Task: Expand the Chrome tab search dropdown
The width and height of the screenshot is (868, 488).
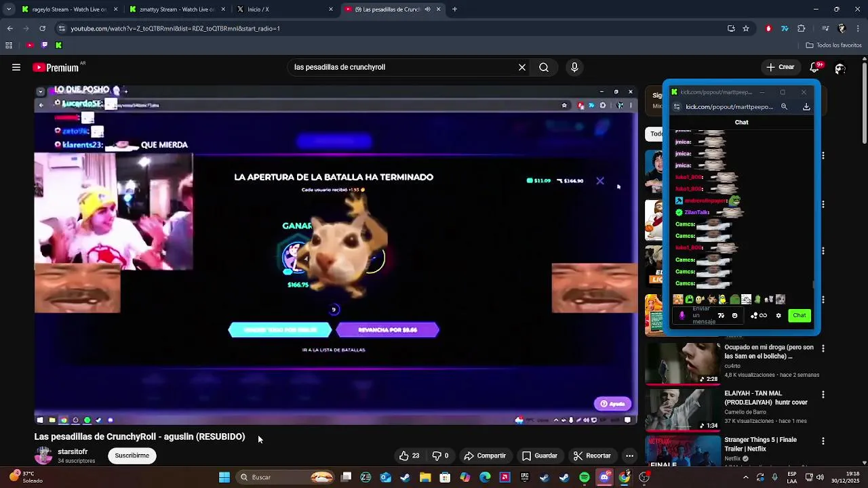Action: pyautogui.click(x=8, y=9)
